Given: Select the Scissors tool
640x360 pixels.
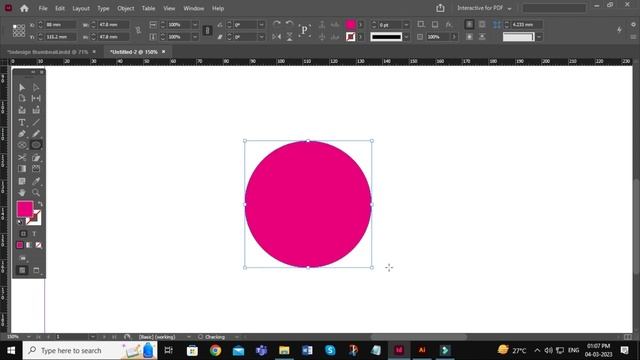Looking at the screenshot, I should click(x=22, y=158).
